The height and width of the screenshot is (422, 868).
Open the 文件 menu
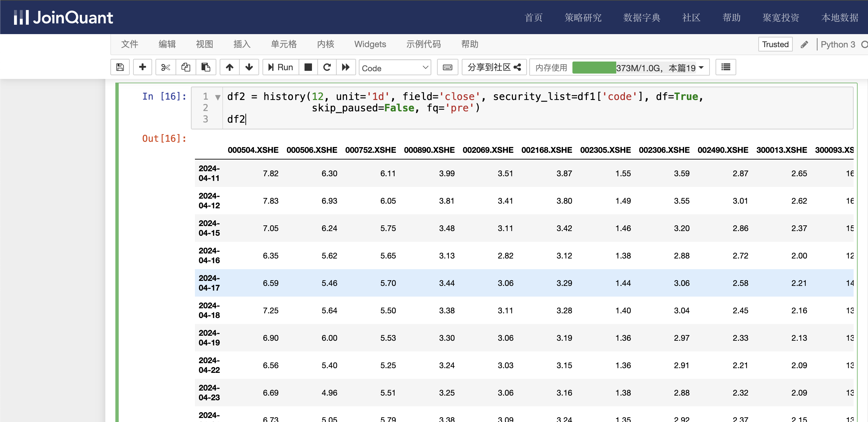click(130, 44)
